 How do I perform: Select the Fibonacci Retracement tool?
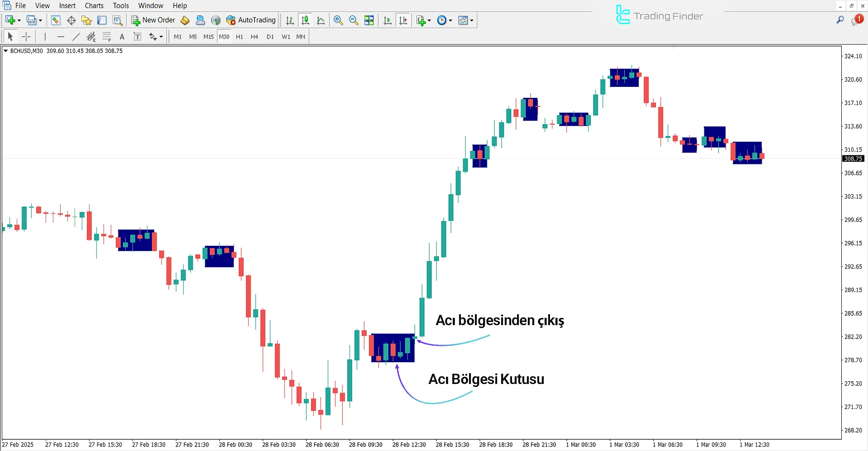click(x=107, y=37)
